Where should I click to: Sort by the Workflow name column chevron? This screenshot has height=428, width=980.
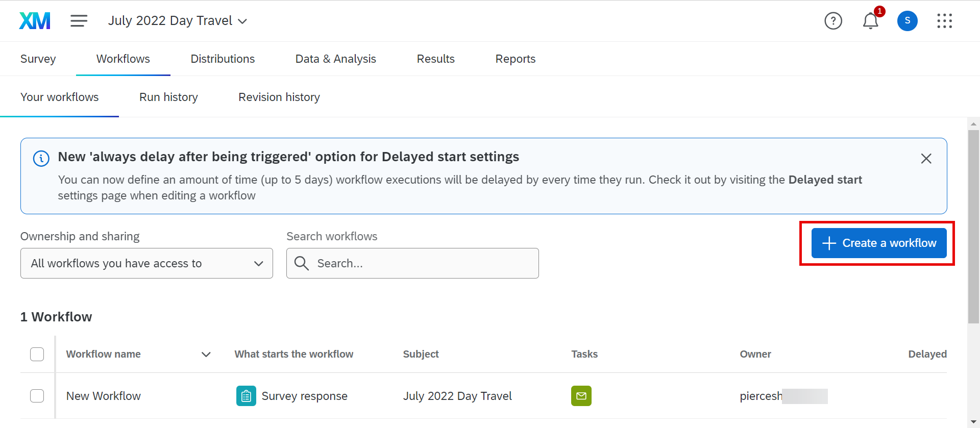[x=206, y=355]
